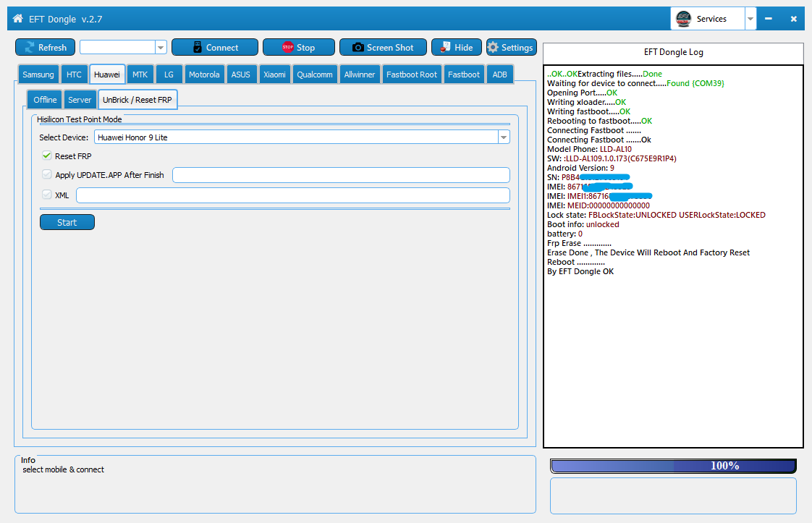
Task: Switch to the Allwinner tab
Action: tap(360, 75)
